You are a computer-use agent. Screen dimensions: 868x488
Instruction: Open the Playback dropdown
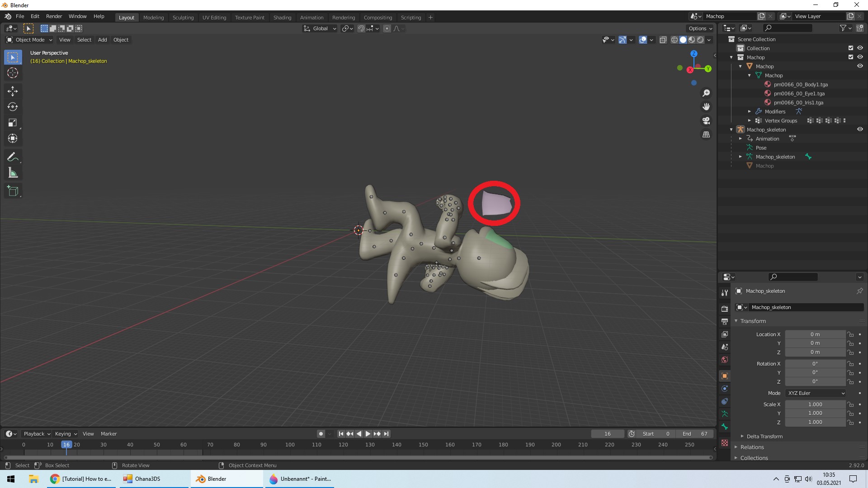(x=37, y=434)
